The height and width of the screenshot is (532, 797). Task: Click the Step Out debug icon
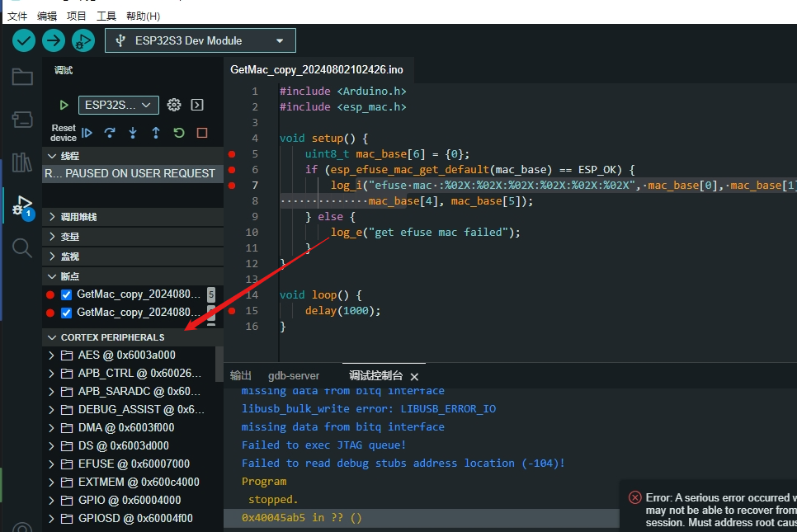click(156, 133)
